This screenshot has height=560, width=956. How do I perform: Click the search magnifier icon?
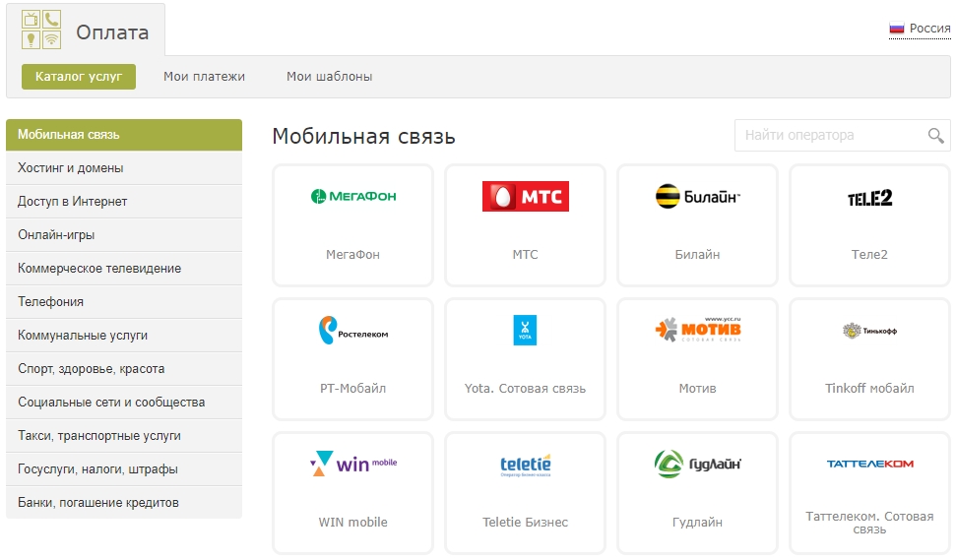935,135
